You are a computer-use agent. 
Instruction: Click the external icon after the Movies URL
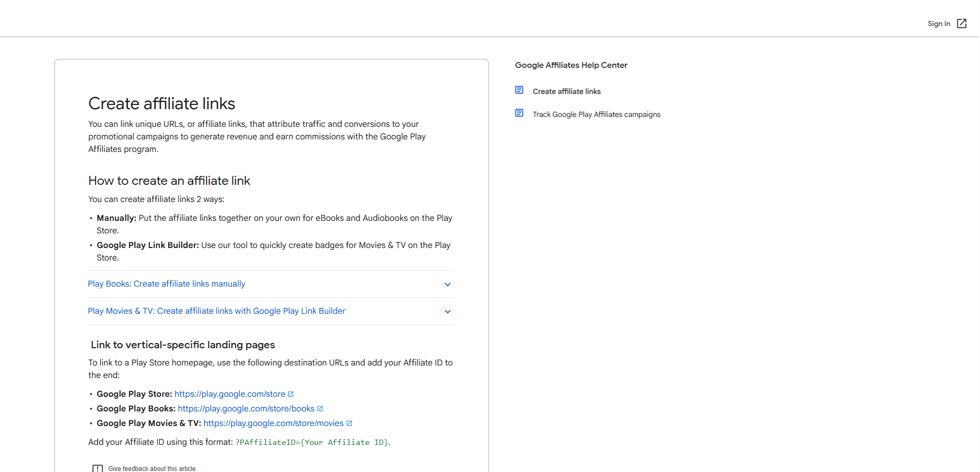[x=349, y=423]
